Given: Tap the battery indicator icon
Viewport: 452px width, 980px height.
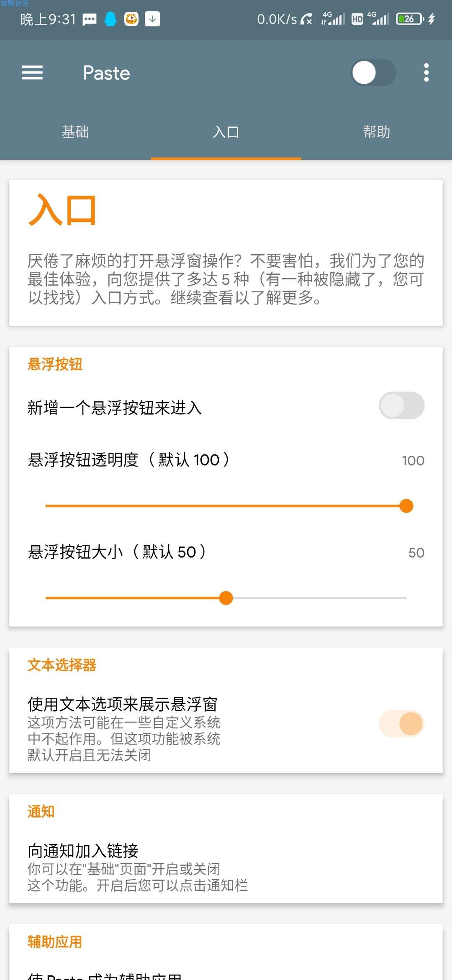Looking at the screenshot, I should 410,19.
